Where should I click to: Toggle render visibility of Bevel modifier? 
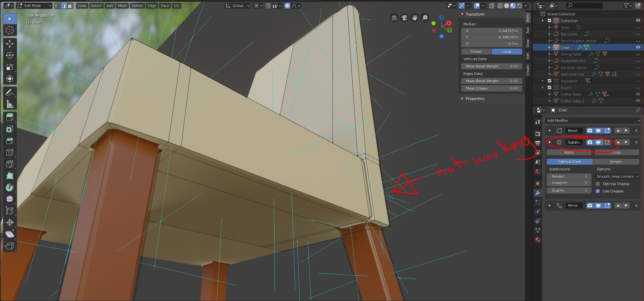click(x=590, y=131)
